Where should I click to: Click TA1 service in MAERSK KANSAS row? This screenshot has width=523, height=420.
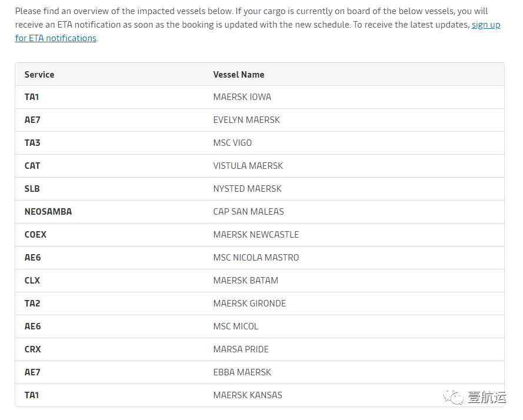coord(32,395)
